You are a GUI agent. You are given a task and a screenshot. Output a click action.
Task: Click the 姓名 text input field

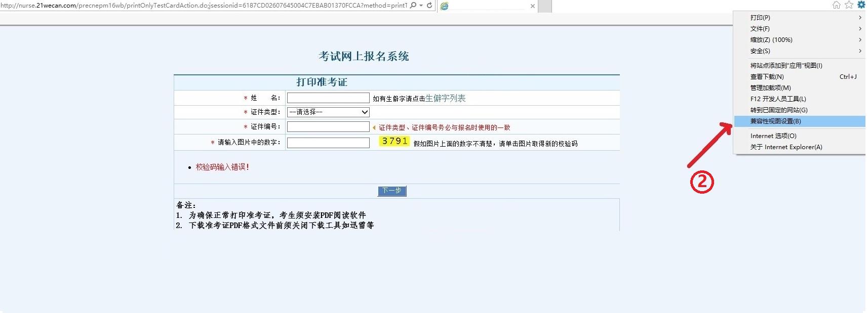point(328,98)
